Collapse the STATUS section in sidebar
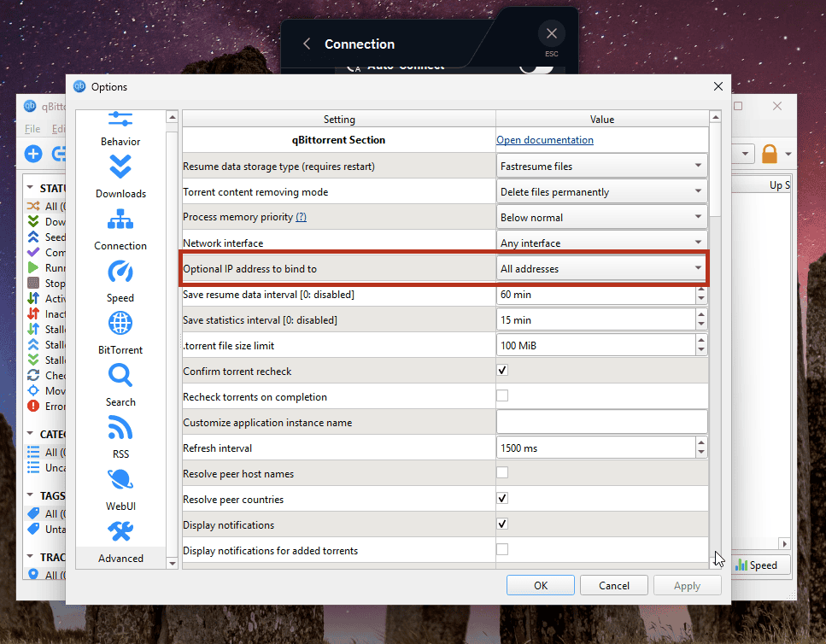826x644 pixels. tap(30, 188)
